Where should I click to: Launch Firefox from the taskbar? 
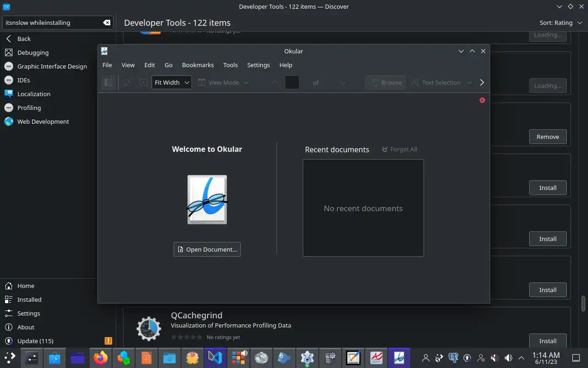[x=101, y=357]
